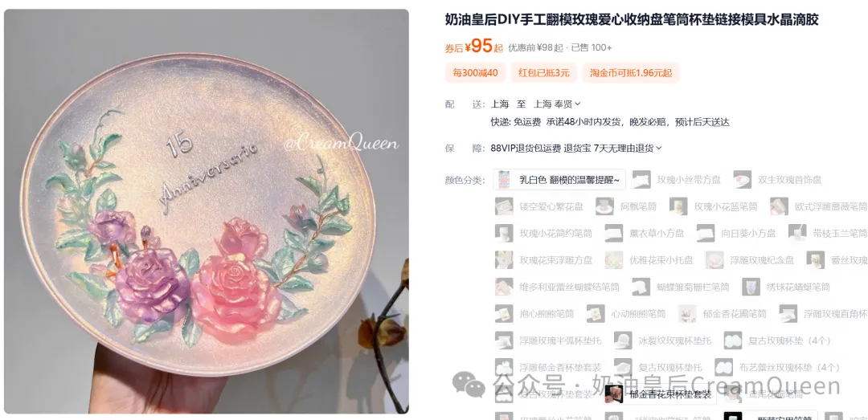Click the 淘金币可抵1.96元起 tag
Screen dimensions: 868x420
[x=631, y=72]
